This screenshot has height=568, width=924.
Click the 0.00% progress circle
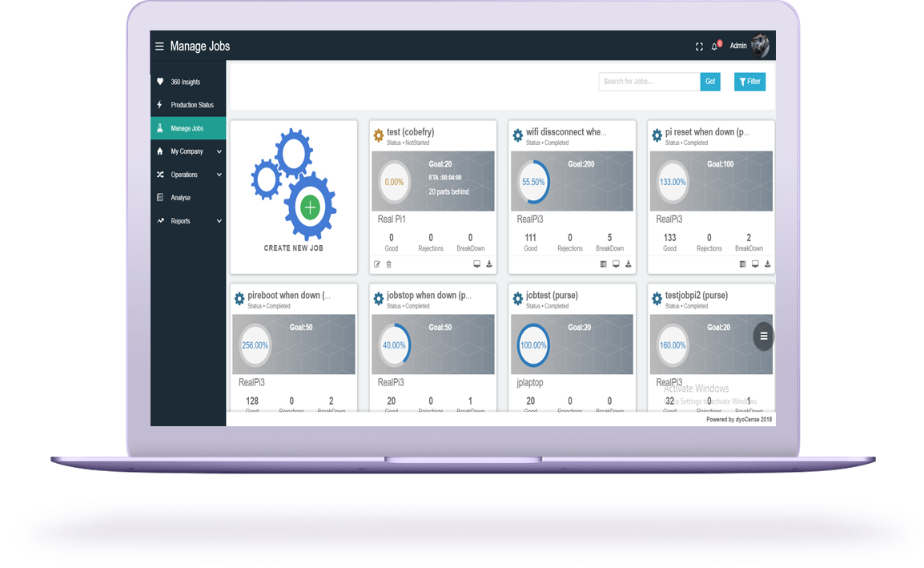(394, 182)
